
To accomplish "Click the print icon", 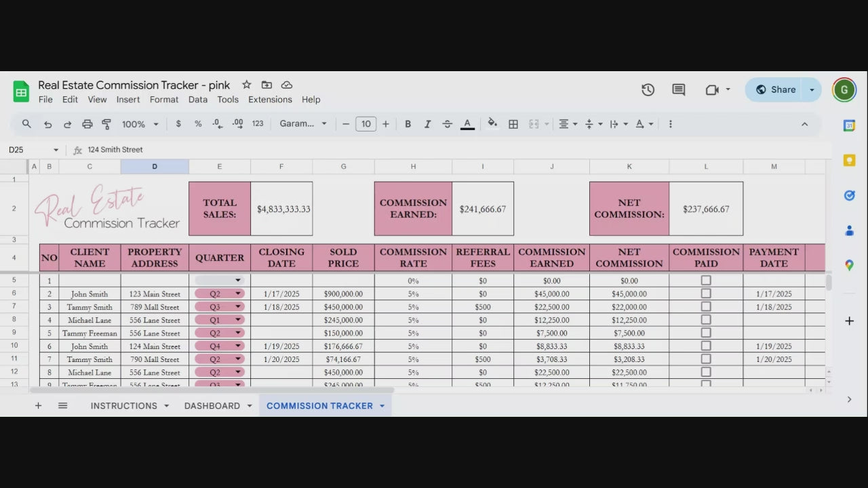I will (87, 124).
